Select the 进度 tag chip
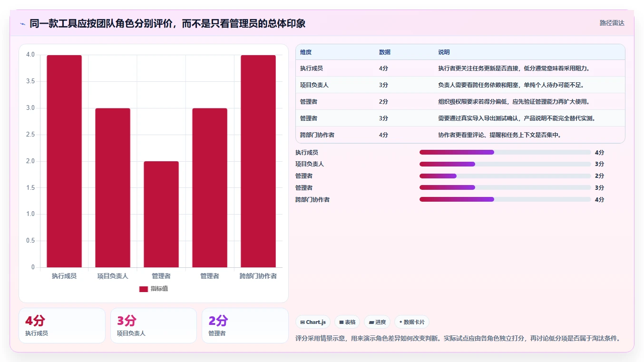 [377, 322]
